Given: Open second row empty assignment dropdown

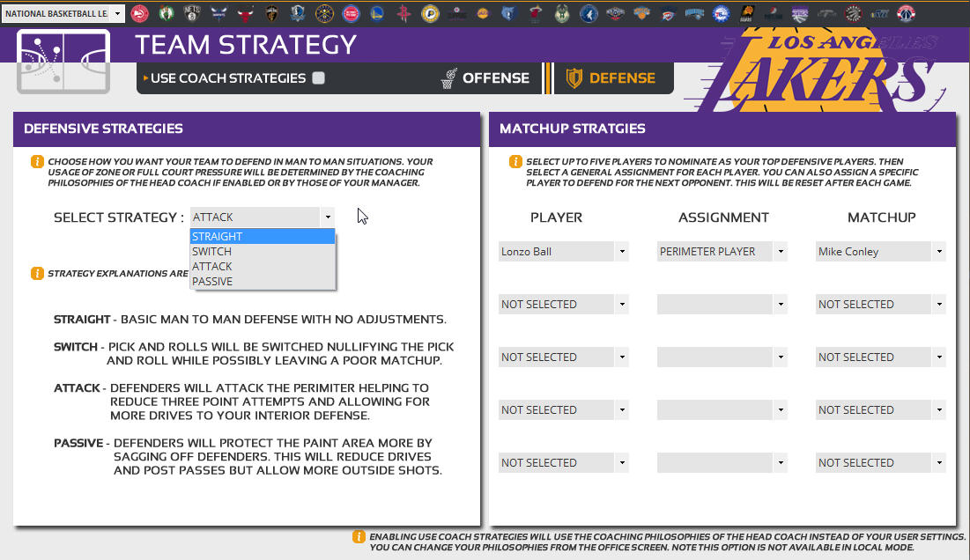Looking at the screenshot, I should click(722, 304).
